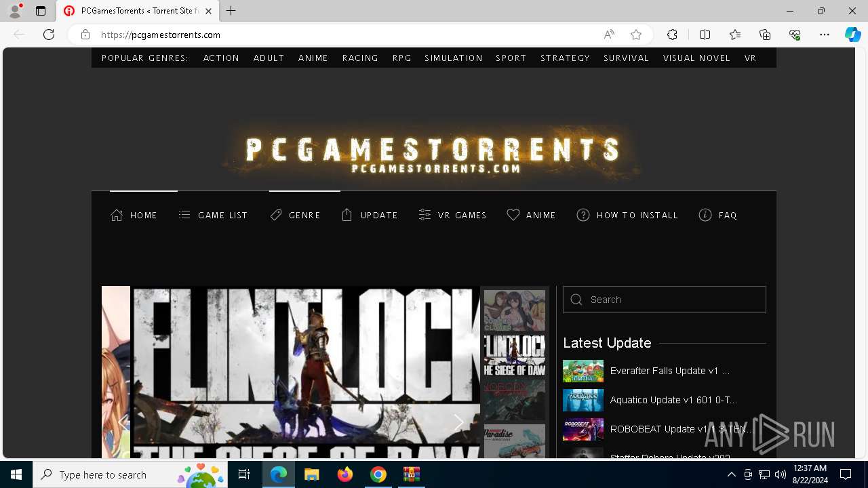Launch Chrome from taskbar

[378, 474]
